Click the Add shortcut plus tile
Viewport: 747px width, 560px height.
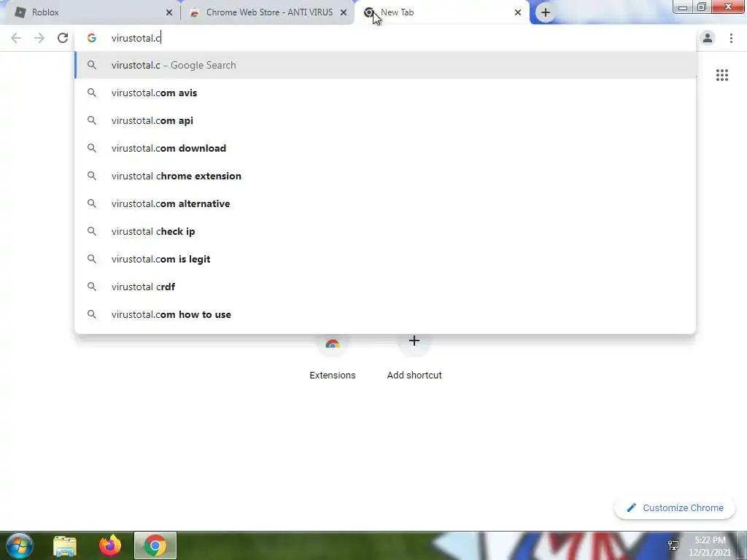[414, 341]
